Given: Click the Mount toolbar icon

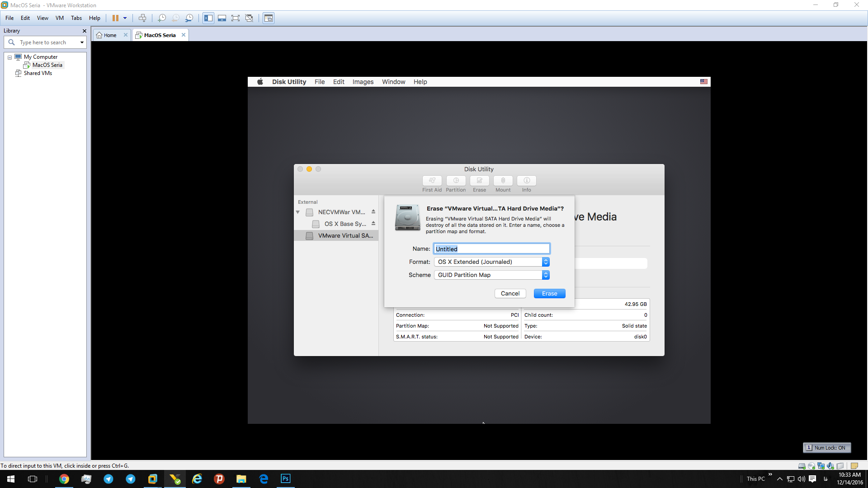Looking at the screenshot, I should tap(503, 181).
